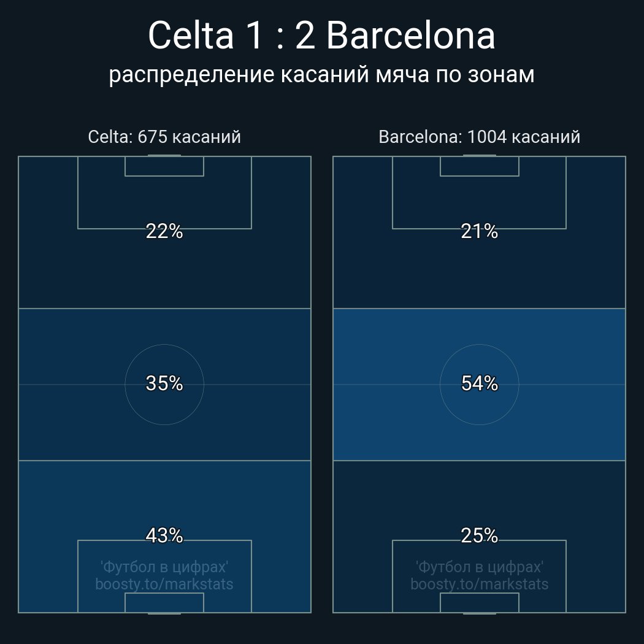Click 'Футбол в цифрах' watermark on Celta pitch
Viewport: 644px width, 644px height.
(164, 567)
